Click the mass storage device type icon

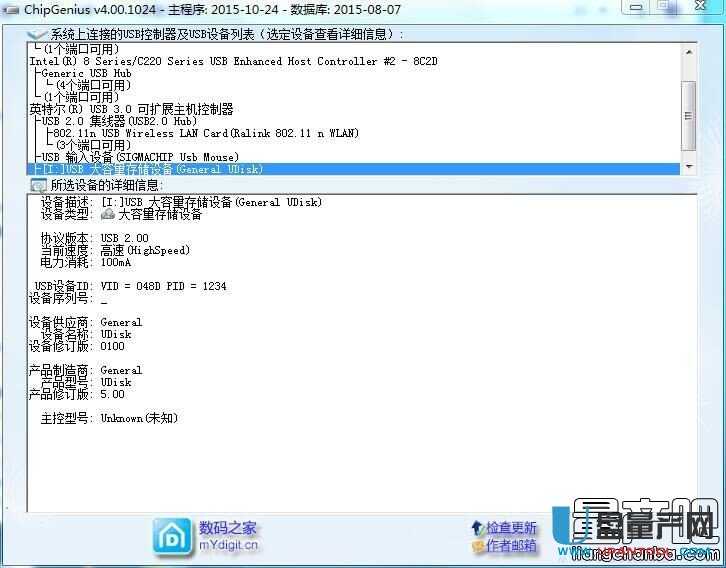(x=108, y=214)
